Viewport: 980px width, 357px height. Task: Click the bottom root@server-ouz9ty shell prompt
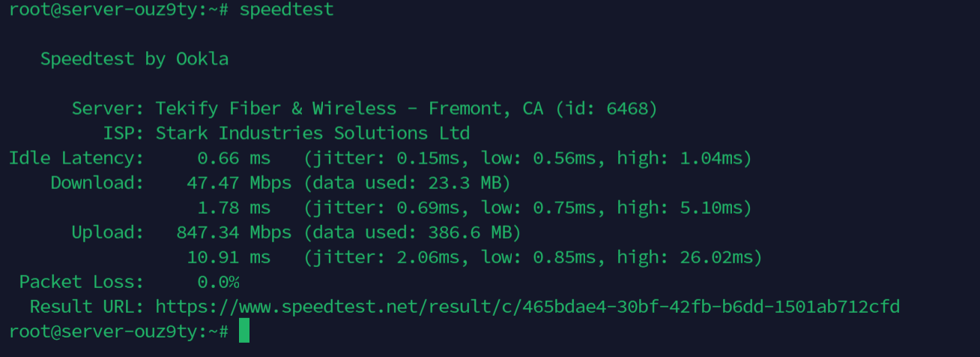[x=118, y=331]
